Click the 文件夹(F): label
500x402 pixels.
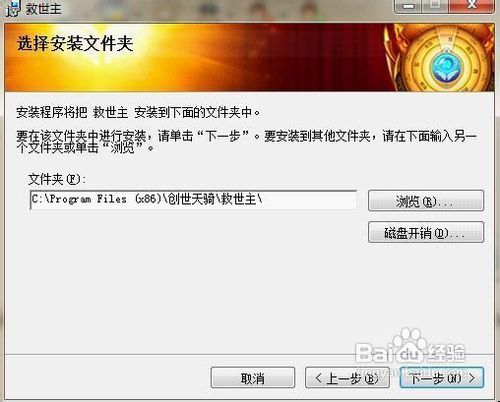pos(57,180)
